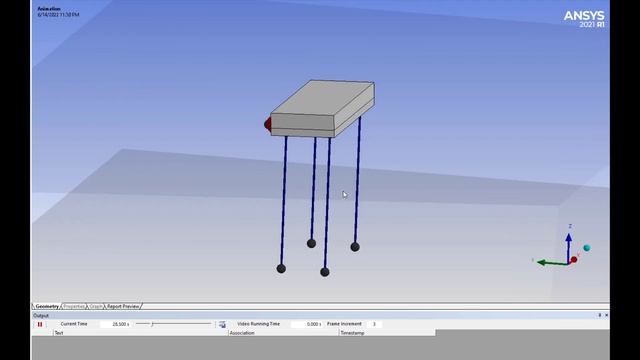This screenshot has height=360, width=640.
Task: Click the Current Time value field
Action: (x=116, y=324)
